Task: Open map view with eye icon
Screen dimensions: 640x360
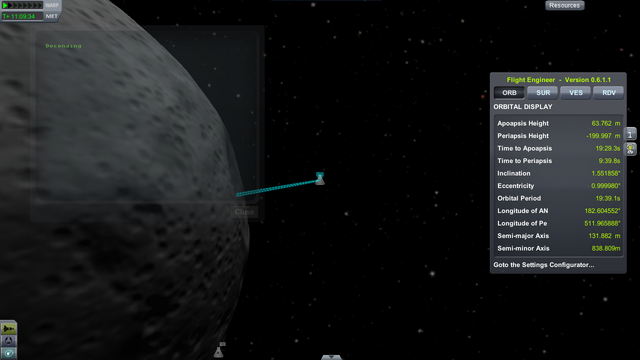Action: [9, 353]
